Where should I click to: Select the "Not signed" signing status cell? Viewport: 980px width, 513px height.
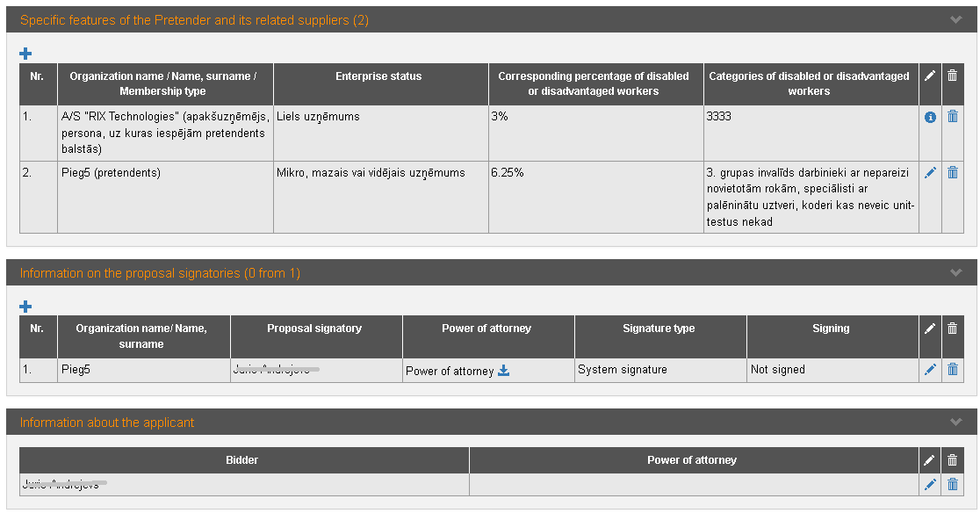click(778, 370)
